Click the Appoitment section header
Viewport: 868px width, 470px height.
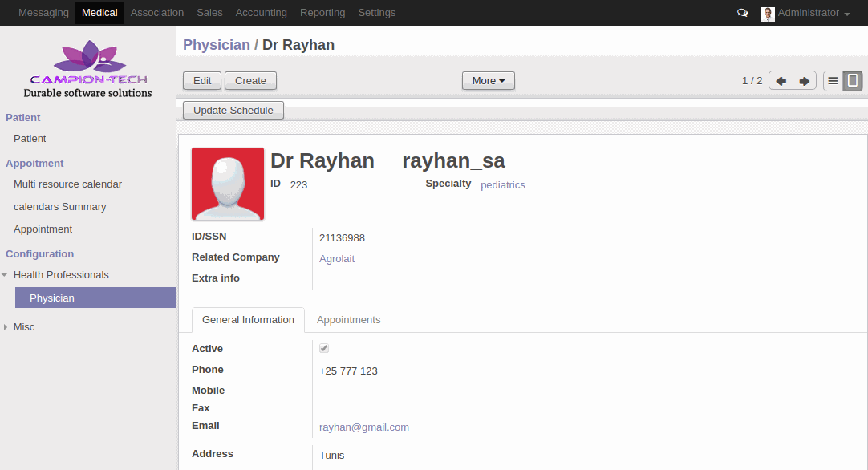point(34,164)
